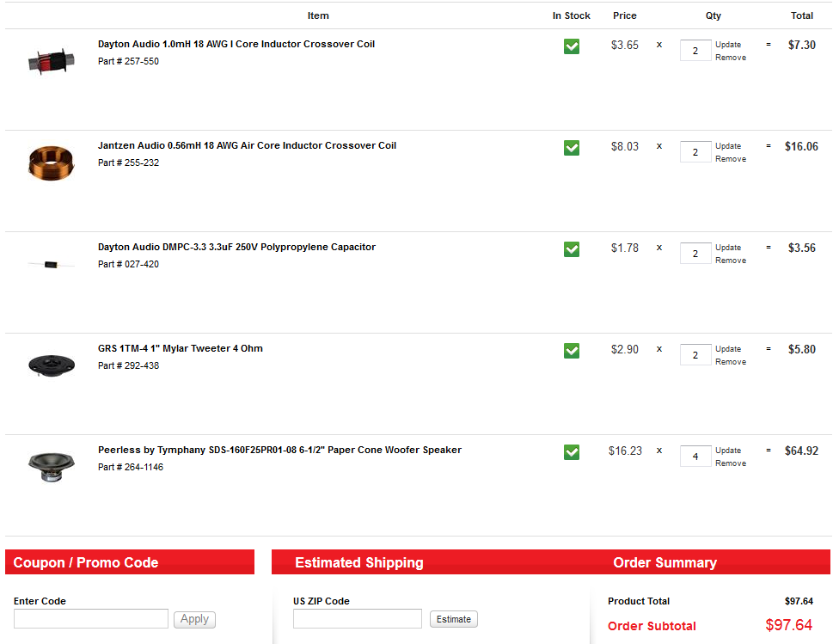
Task: Open the Dayton Audio 1.0mH inductor product link
Action: coord(236,44)
